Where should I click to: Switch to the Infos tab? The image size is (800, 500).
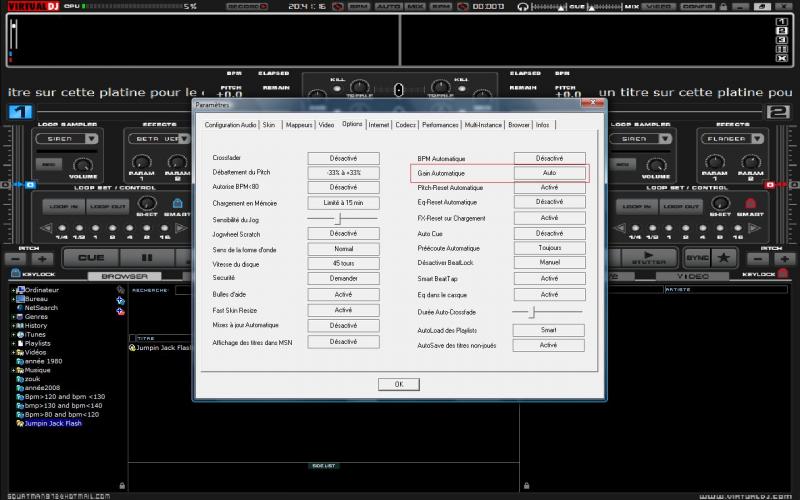click(x=542, y=124)
